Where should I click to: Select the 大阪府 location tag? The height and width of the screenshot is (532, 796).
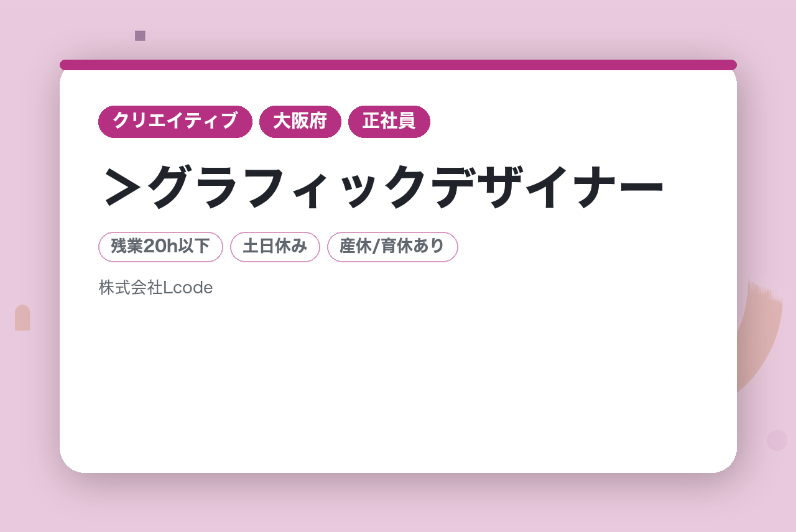tap(300, 122)
